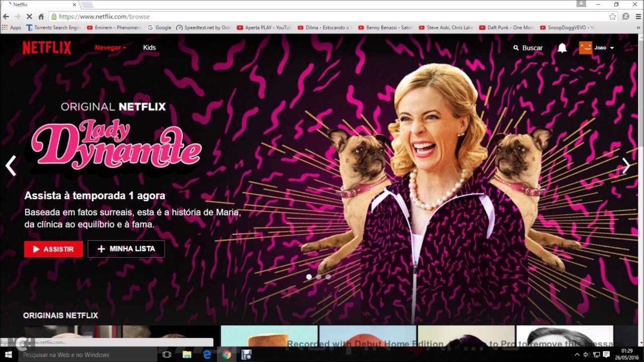Image resolution: width=644 pixels, height=362 pixels.
Task: Close the Netflix tab
Action: tap(73, 5)
